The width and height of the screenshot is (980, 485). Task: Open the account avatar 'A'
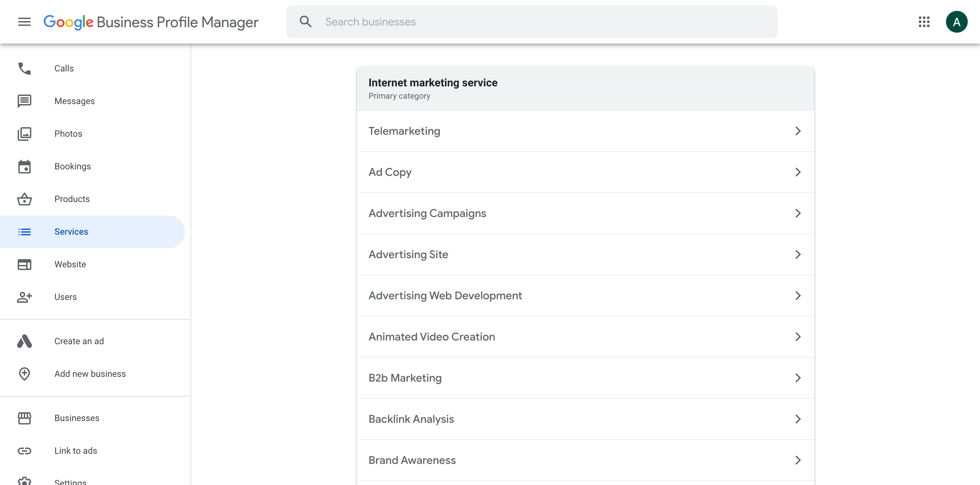tap(957, 22)
